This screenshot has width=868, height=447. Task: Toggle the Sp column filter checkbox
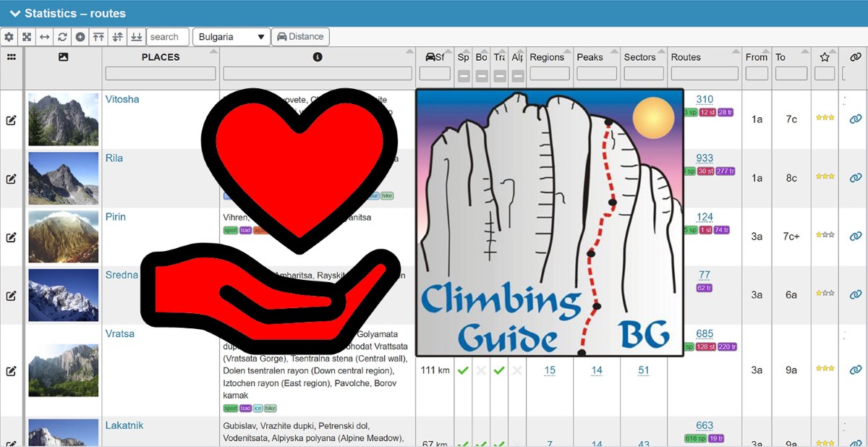pos(463,76)
